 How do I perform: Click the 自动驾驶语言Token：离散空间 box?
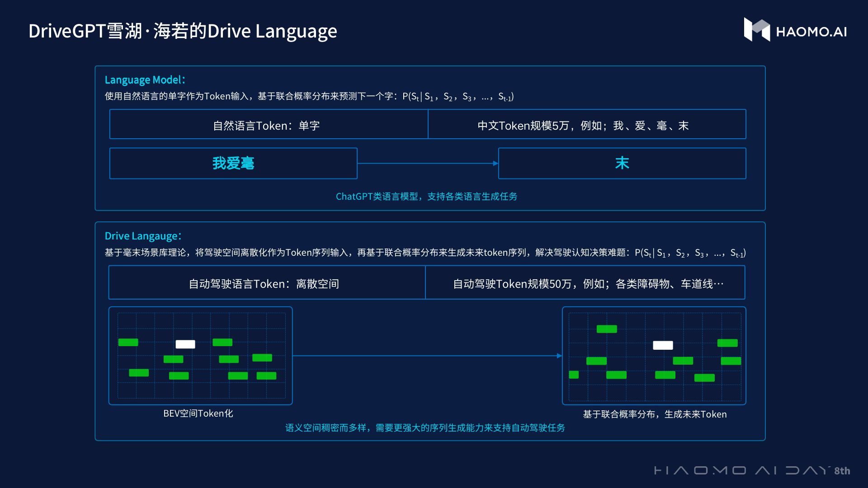(x=267, y=282)
